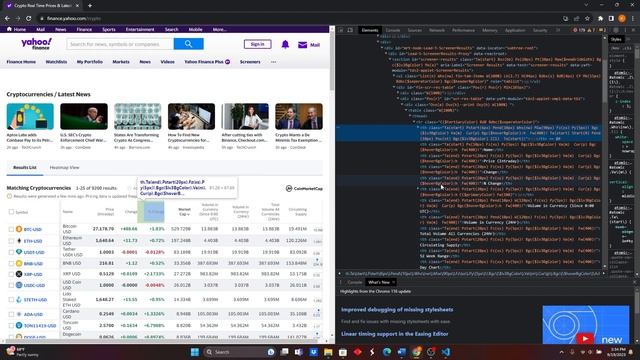Click the Yahoo Finance search input field

pos(120,44)
